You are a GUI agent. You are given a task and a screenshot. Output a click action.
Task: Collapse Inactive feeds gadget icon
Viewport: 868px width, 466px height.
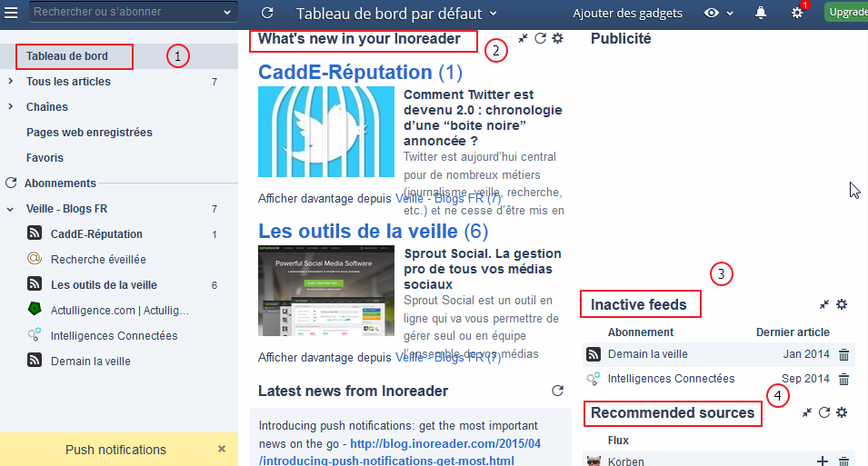[824, 304]
